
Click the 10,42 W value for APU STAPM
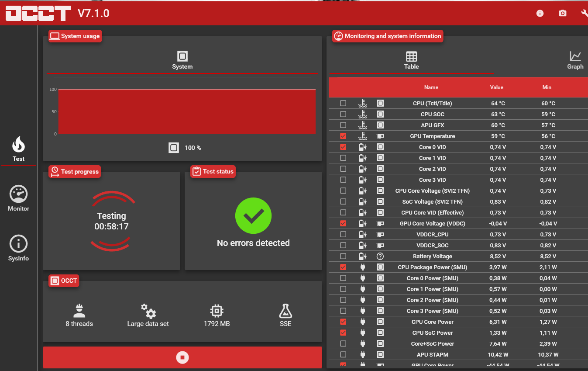point(498,354)
